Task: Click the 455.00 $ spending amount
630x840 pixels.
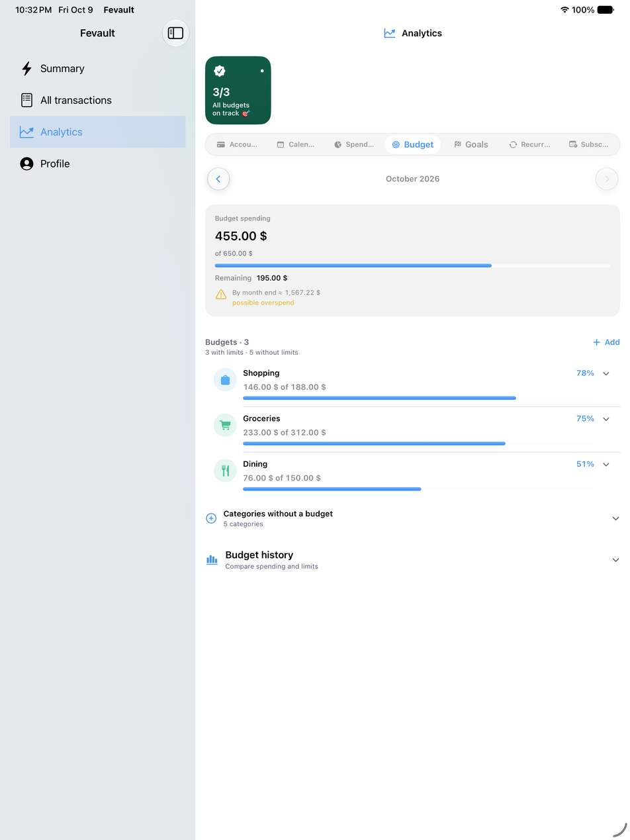Action: click(x=241, y=236)
